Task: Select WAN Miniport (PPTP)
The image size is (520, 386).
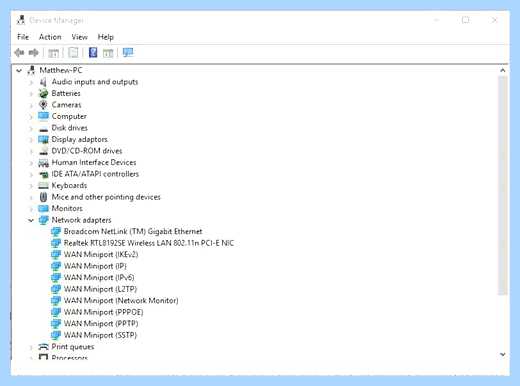Action: (101, 323)
